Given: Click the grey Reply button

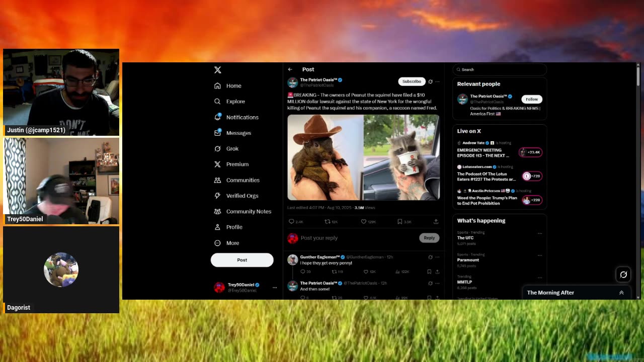Looking at the screenshot, I should tap(429, 238).
